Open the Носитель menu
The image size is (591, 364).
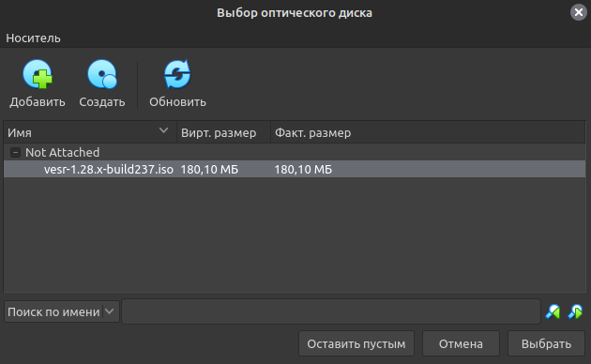pos(33,38)
